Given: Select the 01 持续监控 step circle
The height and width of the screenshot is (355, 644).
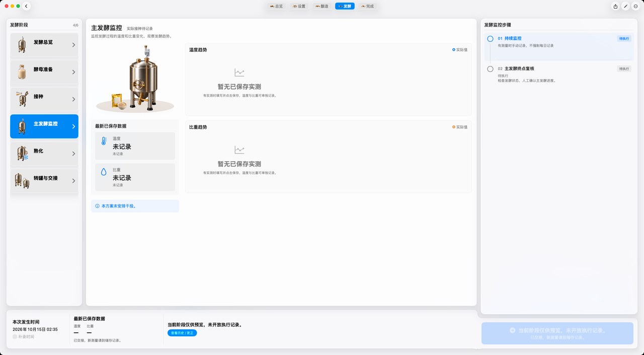Looking at the screenshot, I should tap(490, 39).
